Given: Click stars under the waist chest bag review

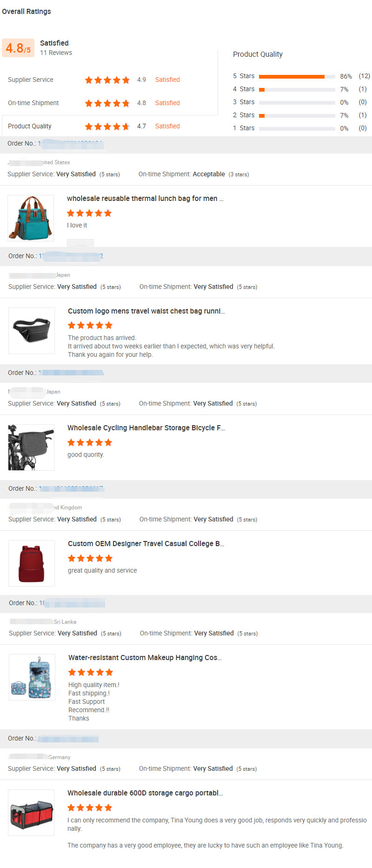Looking at the screenshot, I should point(90,326).
